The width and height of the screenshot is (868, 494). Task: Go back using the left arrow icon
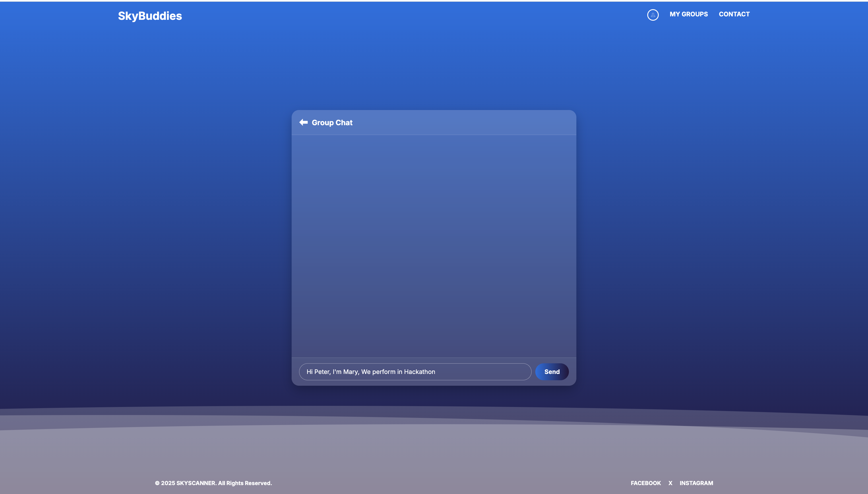[x=303, y=122]
